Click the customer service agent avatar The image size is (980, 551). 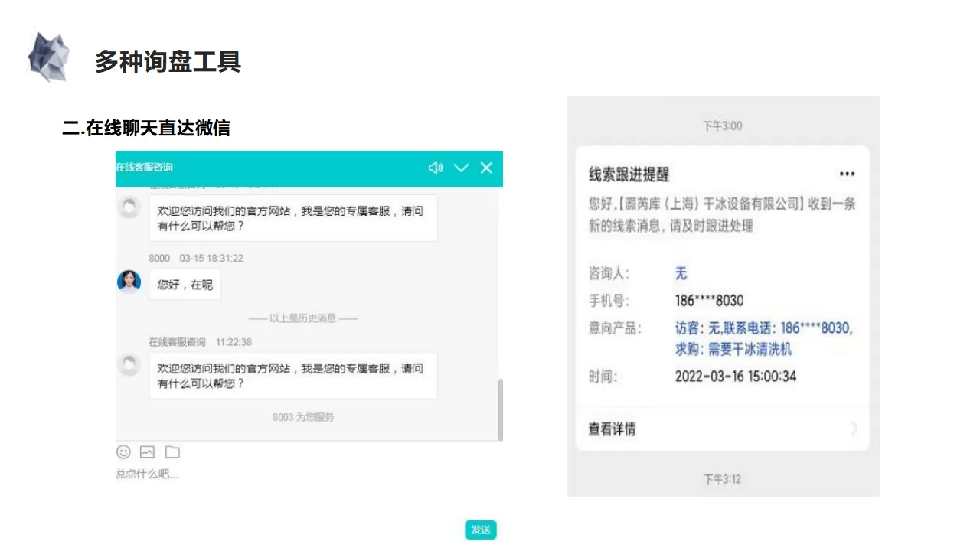(x=129, y=282)
